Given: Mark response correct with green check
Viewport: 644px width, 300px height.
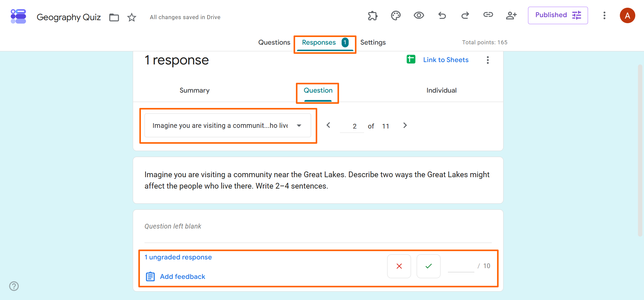Looking at the screenshot, I should tap(428, 266).
